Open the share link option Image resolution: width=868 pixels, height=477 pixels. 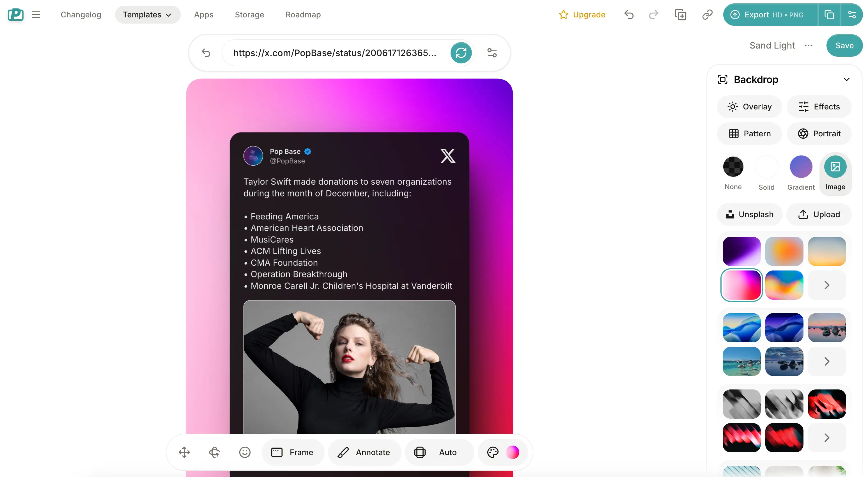pos(707,15)
